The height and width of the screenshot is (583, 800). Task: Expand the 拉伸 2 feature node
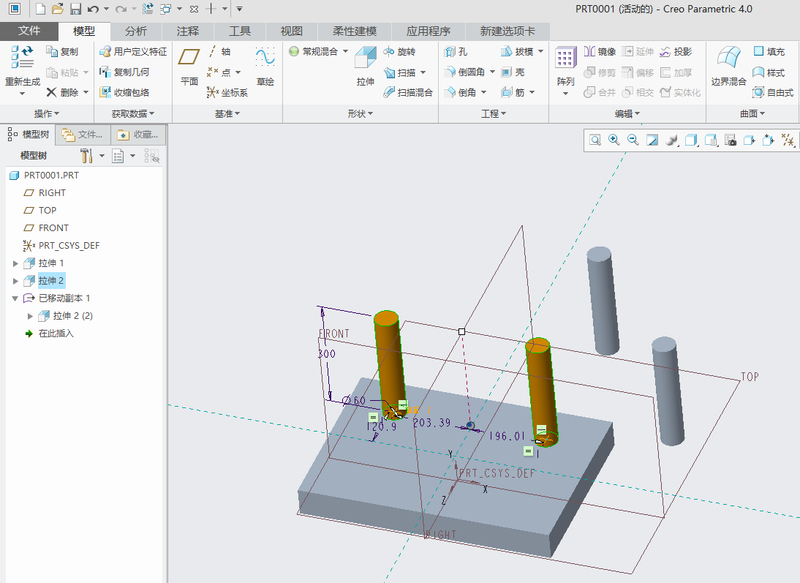coord(15,281)
